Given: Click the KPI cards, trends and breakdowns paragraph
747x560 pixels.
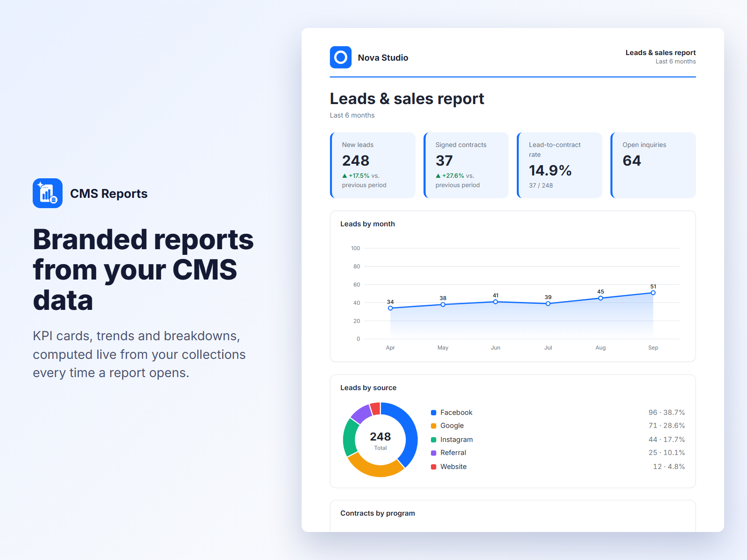Looking at the screenshot, I should (139, 355).
